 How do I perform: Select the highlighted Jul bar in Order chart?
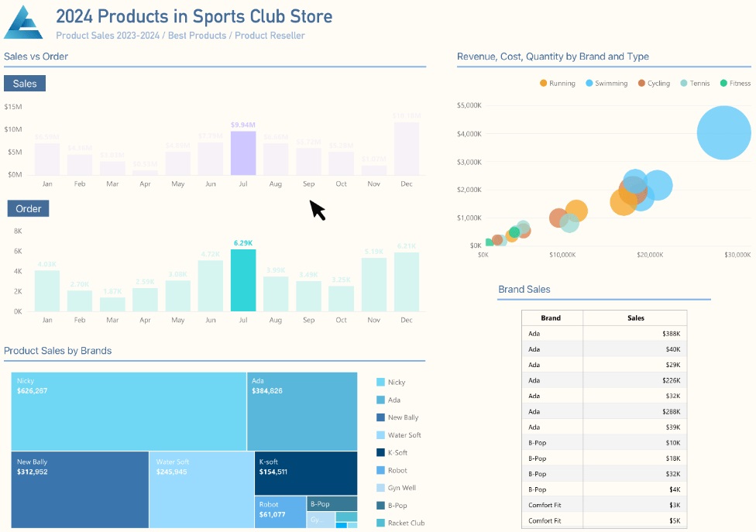243,280
